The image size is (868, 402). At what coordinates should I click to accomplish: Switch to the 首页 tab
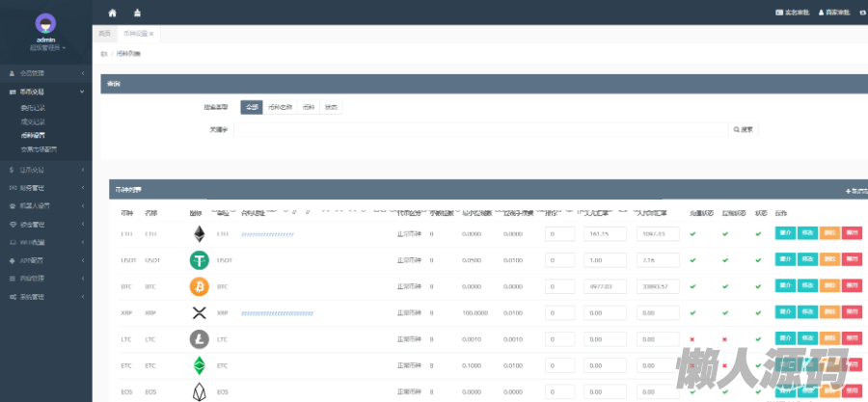coord(105,33)
